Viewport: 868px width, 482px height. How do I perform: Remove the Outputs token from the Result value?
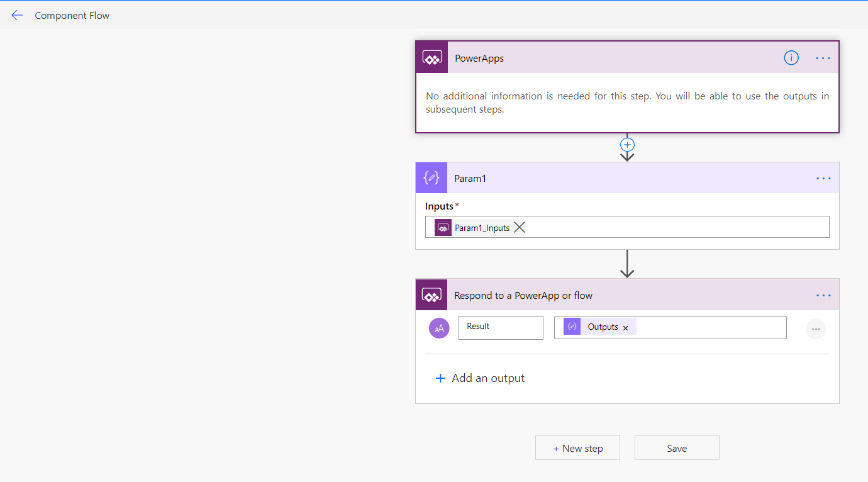coord(625,327)
